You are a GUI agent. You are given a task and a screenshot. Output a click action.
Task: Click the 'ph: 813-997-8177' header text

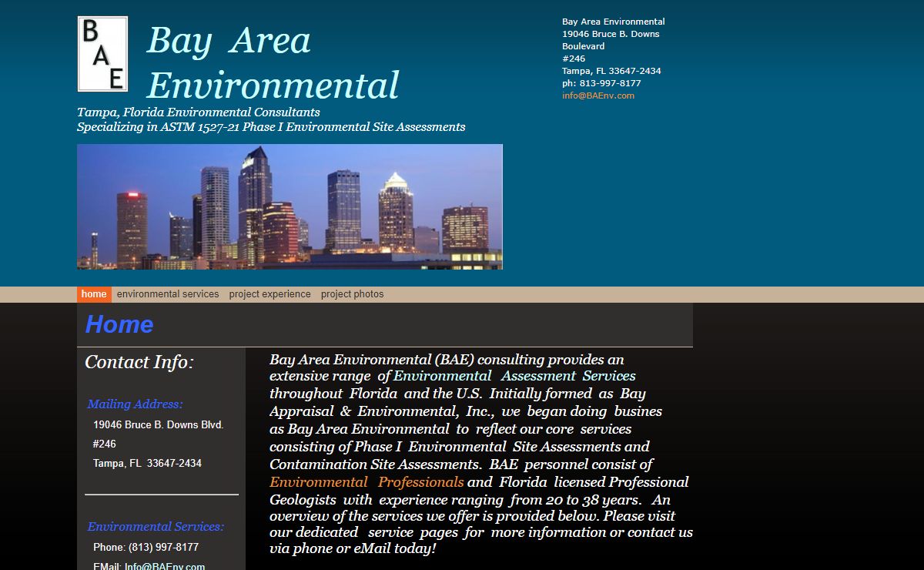(601, 83)
